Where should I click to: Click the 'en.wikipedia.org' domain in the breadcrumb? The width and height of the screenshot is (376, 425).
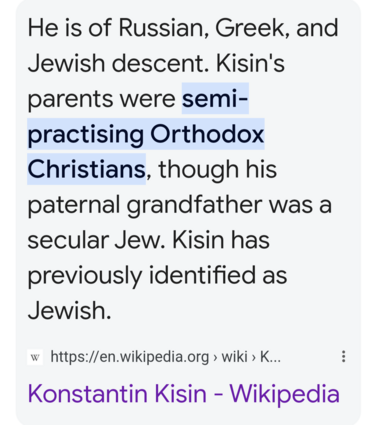click(154, 357)
